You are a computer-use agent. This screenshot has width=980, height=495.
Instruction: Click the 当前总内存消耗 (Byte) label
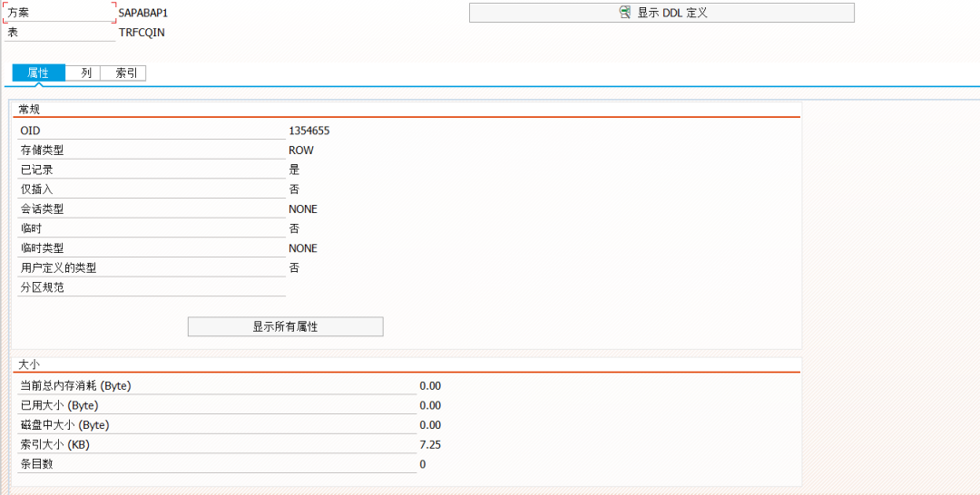click(x=75, y=386)
